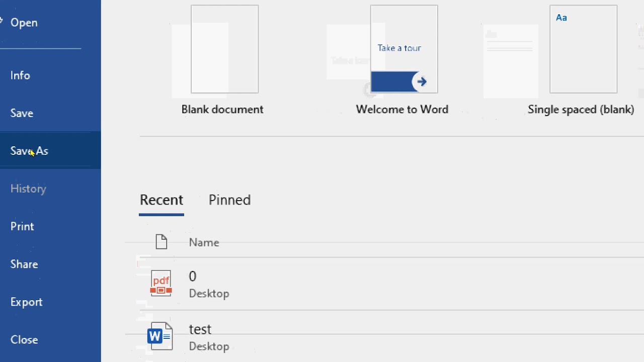Image resolution: width=644 pixels, height=362 pixels.
Task: Create a Blank document from template thumbnail
Action: pos(225,49)
